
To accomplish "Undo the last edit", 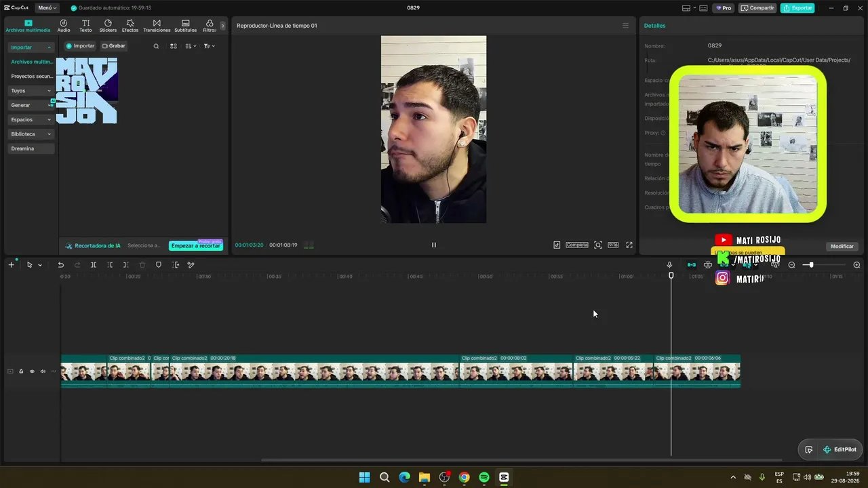I will pos(60,265).
